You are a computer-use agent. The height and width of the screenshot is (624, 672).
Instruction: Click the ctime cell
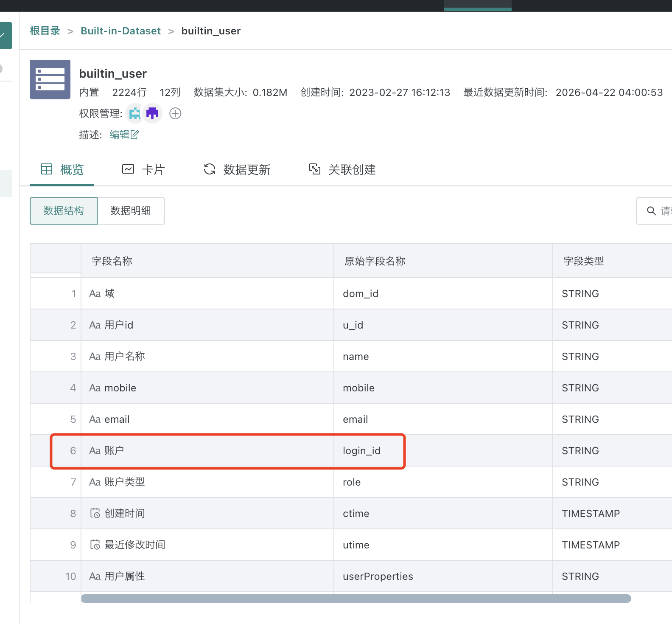443,514
